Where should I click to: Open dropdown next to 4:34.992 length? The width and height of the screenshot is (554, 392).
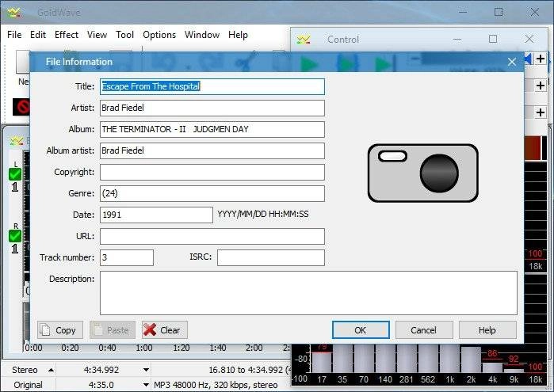click(146, 370)
